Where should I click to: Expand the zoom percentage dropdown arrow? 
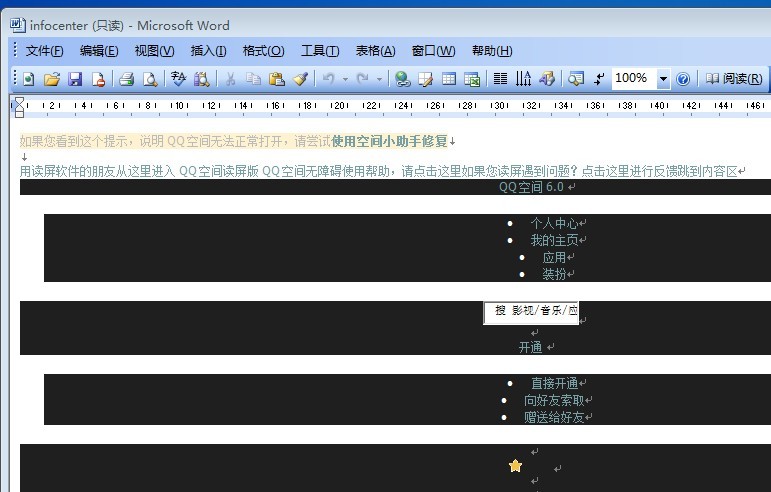pyautogui.click(x=663, y=79)
